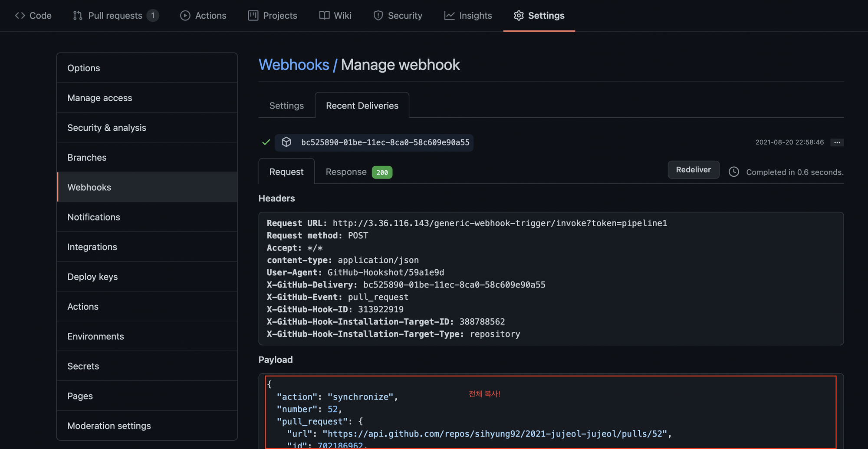
Task: Click the Code brackets icon
Action: (20, 16)
